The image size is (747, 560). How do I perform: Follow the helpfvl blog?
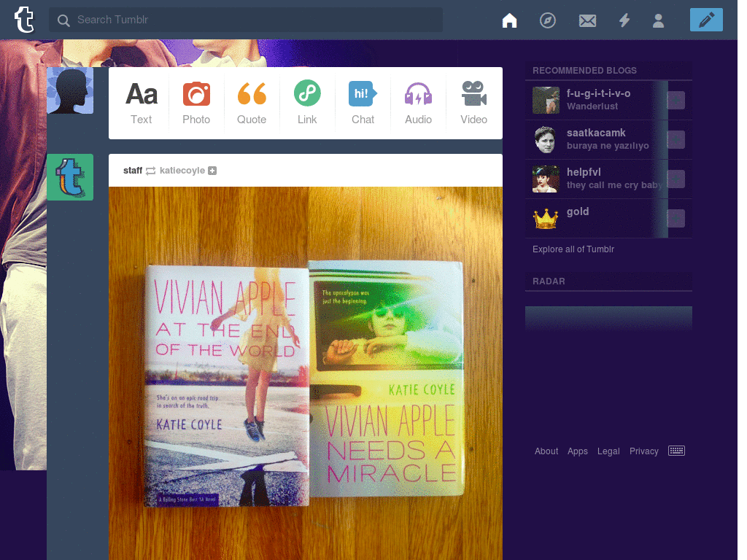676,179
